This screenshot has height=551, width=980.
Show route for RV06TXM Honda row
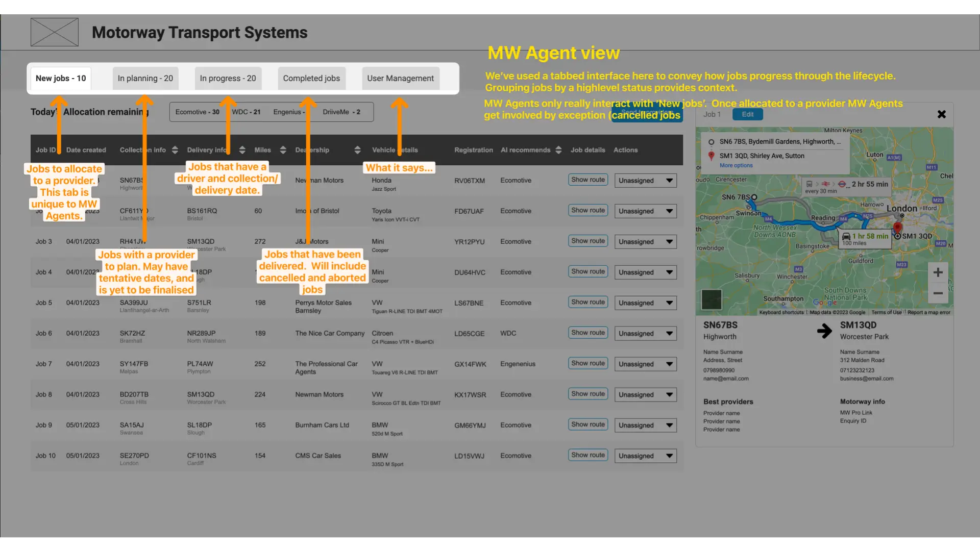click(x=588, y=180)
